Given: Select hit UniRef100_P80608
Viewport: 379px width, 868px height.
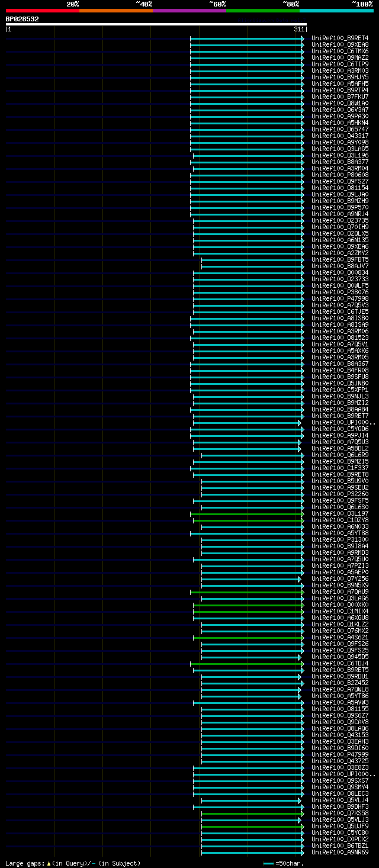Looking at the screenshot, I should [340, 175].
